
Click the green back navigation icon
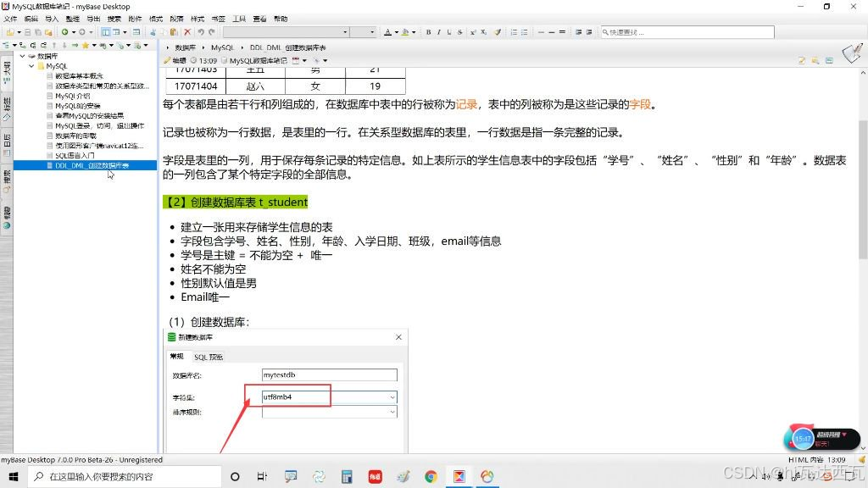pos(64,32)
